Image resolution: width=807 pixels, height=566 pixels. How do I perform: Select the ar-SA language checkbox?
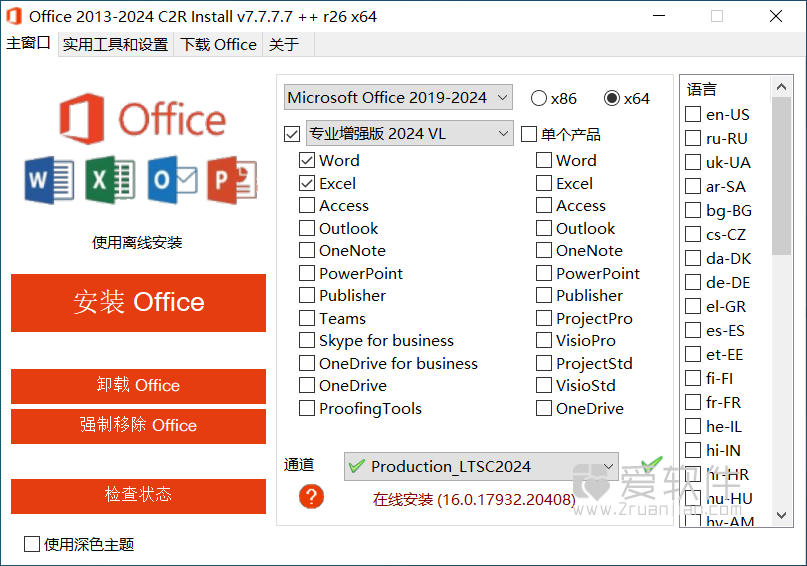coord(693,186)
